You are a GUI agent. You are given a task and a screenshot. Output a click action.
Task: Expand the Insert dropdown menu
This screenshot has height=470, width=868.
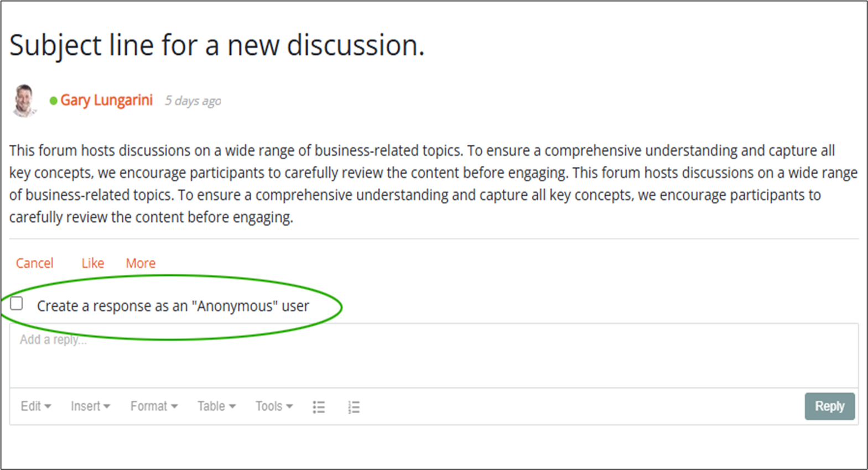(x=90, y=406)
